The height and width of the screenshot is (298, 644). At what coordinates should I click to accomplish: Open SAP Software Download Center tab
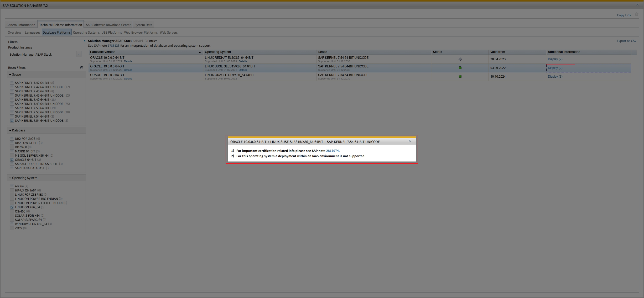click(x=108, y=25)
